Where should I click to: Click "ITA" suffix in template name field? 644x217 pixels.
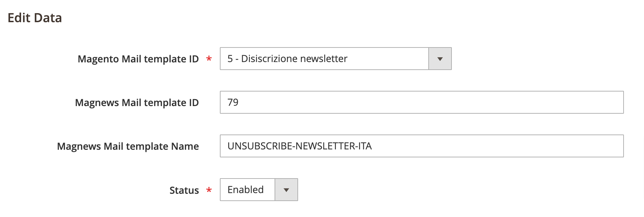[365, 146]
